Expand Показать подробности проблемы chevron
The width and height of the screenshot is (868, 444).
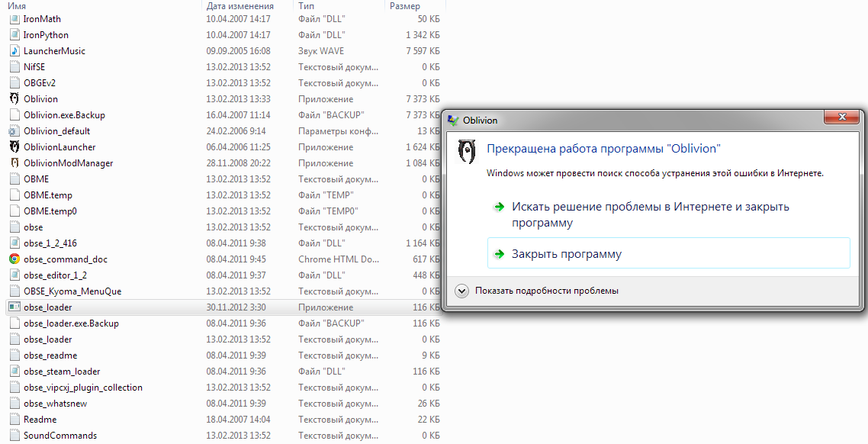click(x=461, y=291)
